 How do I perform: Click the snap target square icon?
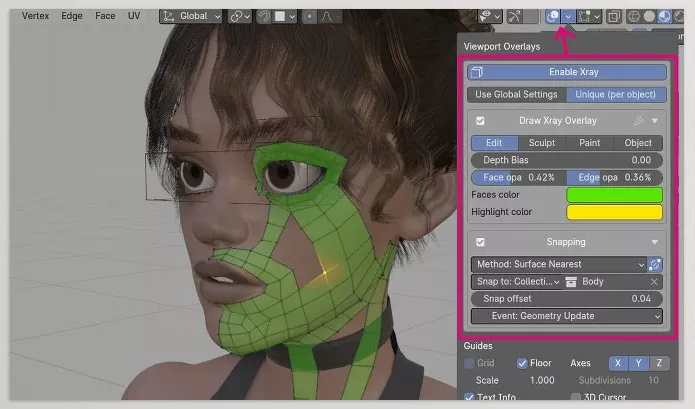click(x=280, y=16)
